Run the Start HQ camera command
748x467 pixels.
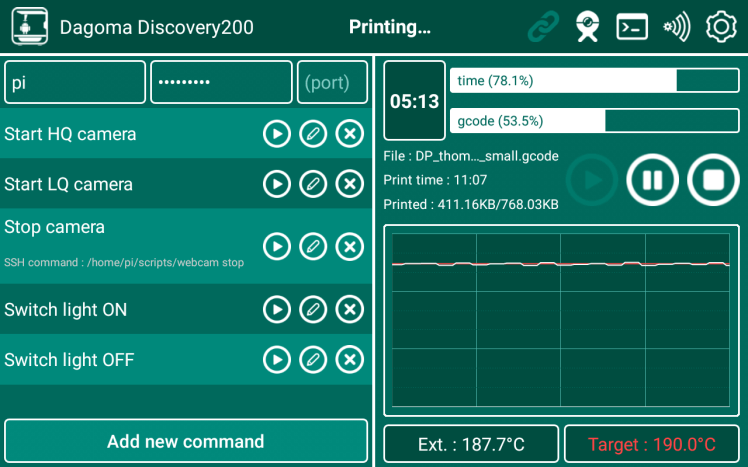coord(277,134)
